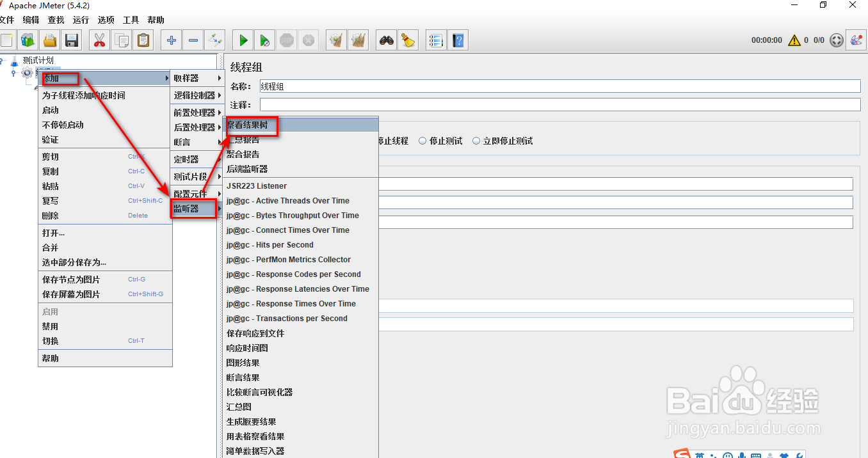Click the JMeter feather logo icon

[x=856, y=40]
